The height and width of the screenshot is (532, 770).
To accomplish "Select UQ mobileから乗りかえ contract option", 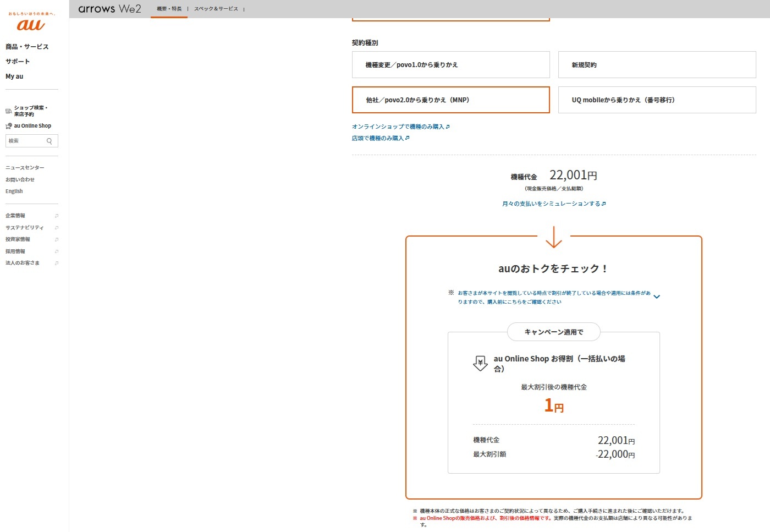I will (x=657, y=100).
